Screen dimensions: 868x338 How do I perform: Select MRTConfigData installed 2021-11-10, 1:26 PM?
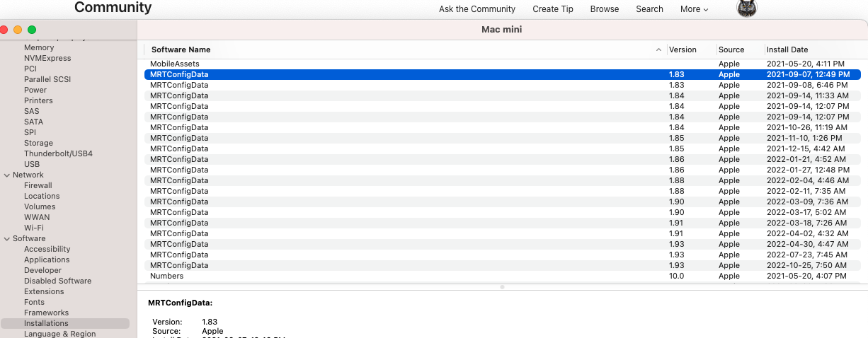[502, 138]
